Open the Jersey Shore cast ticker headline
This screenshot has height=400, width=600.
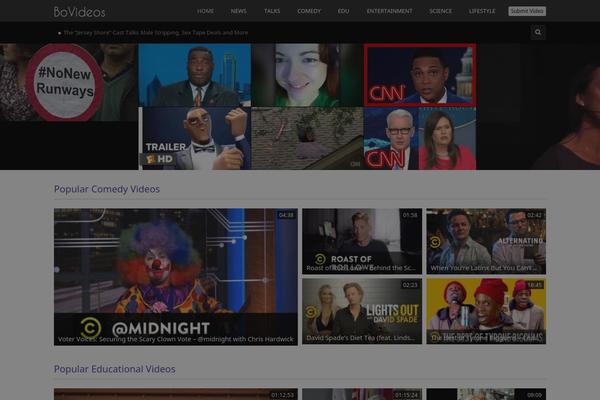pyautogui.click(x=156, y=33)
